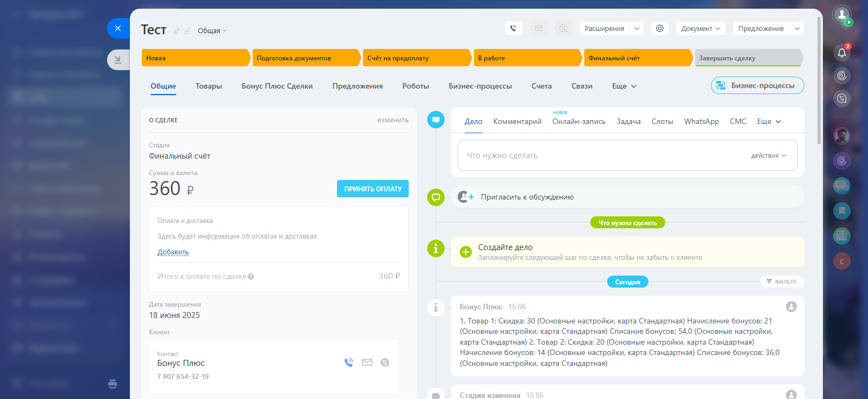Close the deal slider with the X button
Image resolution: width=868 pixels, height=399 pixels.
pyautogui.click(x=118, y=28)
